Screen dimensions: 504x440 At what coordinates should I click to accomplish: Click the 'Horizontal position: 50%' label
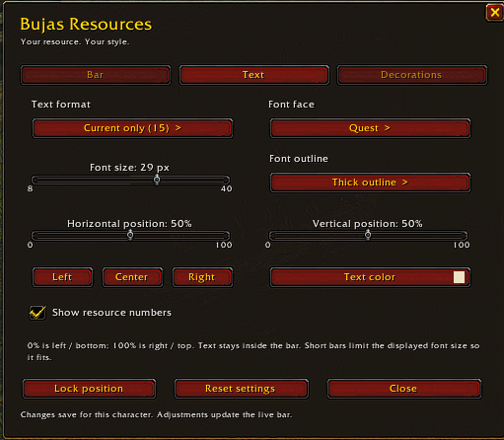click(129, 224)
